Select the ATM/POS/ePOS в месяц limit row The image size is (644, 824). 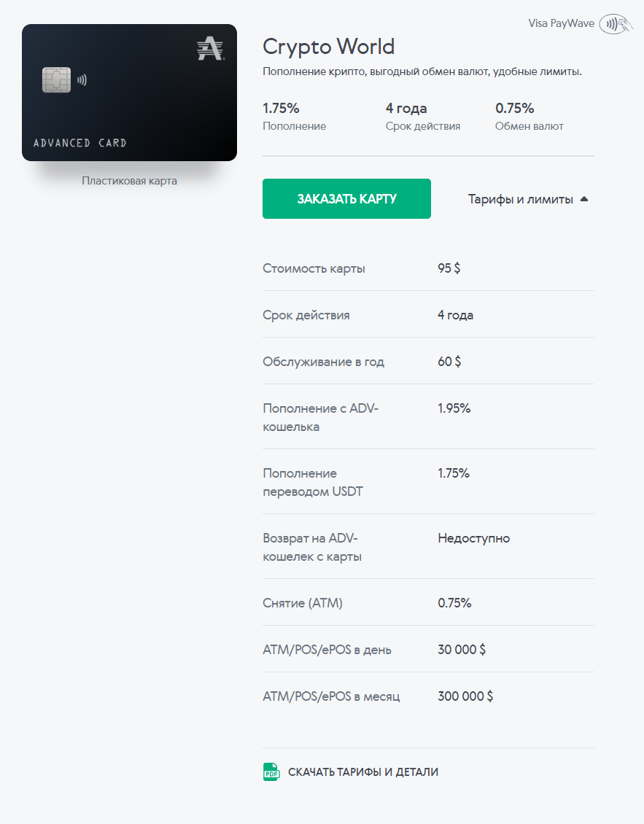[428, 696]
